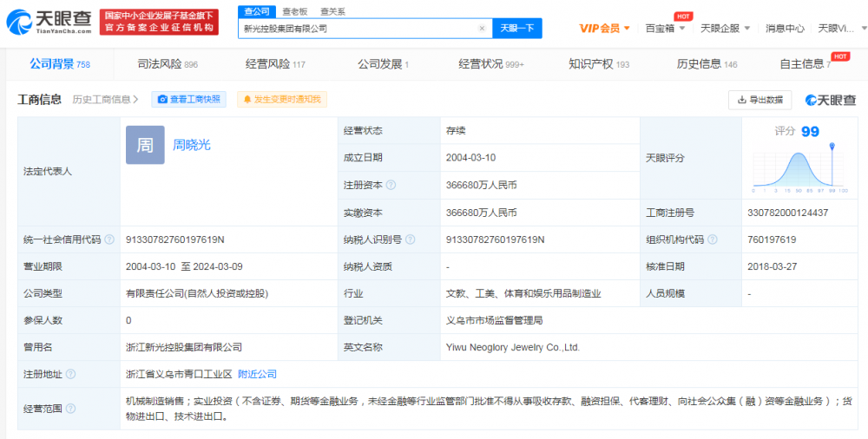Viewport: 868px width, 439px height.
Task: Expand the 天眼企服 menu
Action: tap(725, 29)
